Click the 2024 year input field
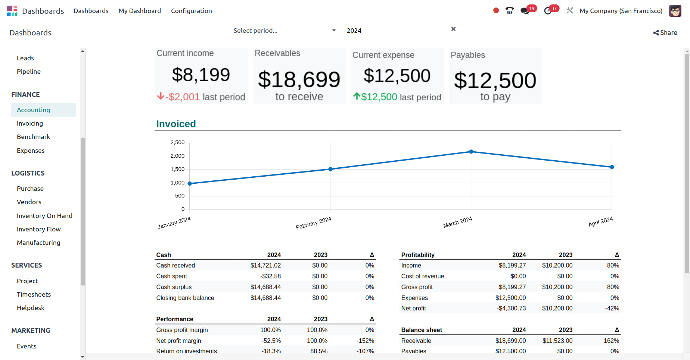690x360 pixels. point(396,30)
